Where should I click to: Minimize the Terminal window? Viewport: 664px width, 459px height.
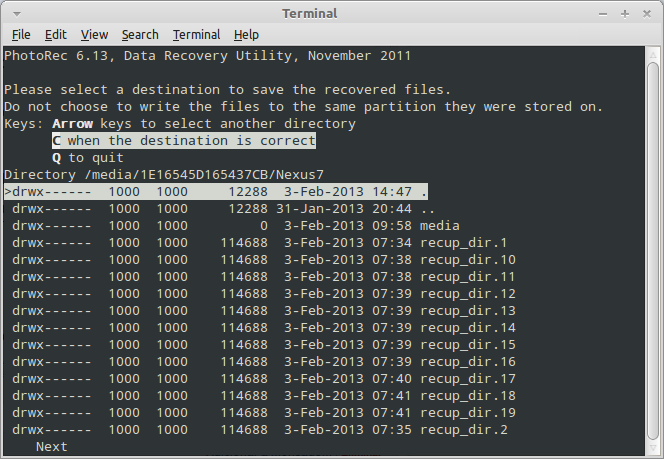(603, 14)
